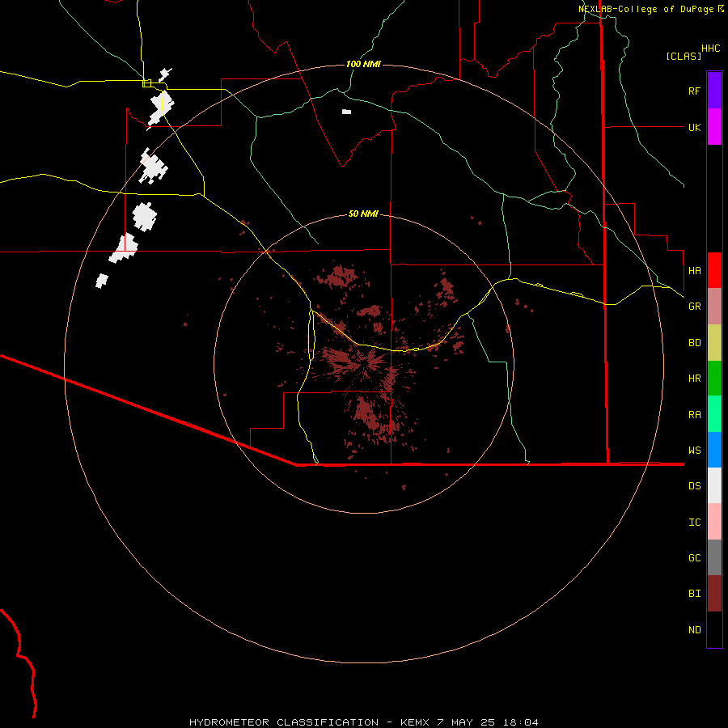Click the WS legend label
This screenshot has width=728, height=728.
click(694, 451)
